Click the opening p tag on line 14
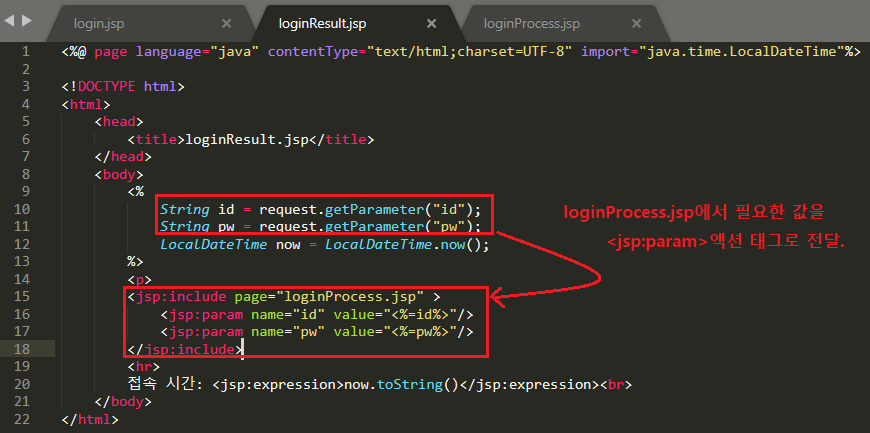This screenshot has width=870, height=433. point(140,279)
